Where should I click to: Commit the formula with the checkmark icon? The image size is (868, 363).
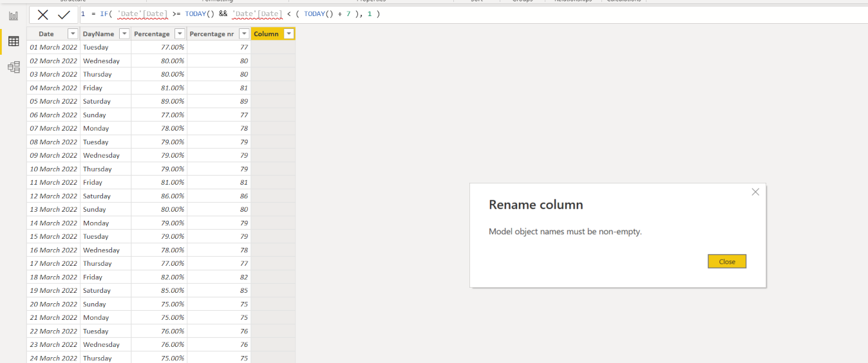(x=64, y=15)
